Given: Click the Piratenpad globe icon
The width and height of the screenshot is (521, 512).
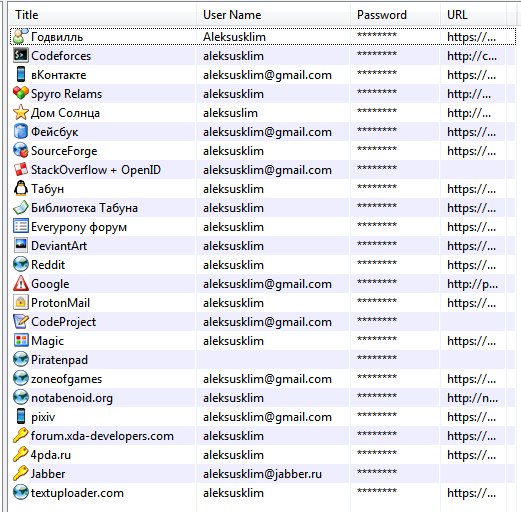Looking at the screenshot, I should pyautogui.click(x=21, y=359).
